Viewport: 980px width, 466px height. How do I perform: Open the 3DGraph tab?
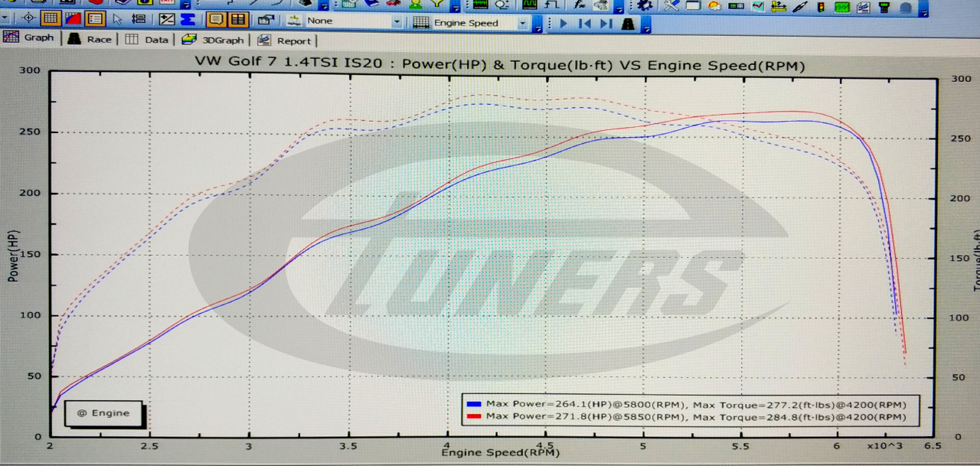(x=214, y=40)
